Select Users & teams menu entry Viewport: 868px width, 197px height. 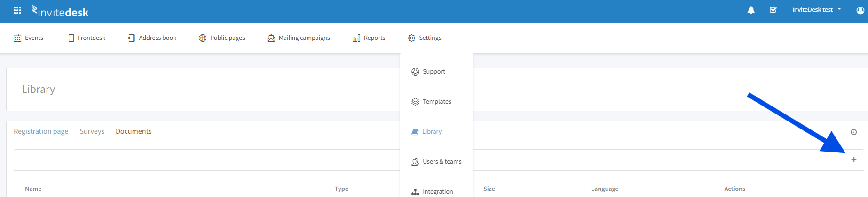(x=436, y=162)
